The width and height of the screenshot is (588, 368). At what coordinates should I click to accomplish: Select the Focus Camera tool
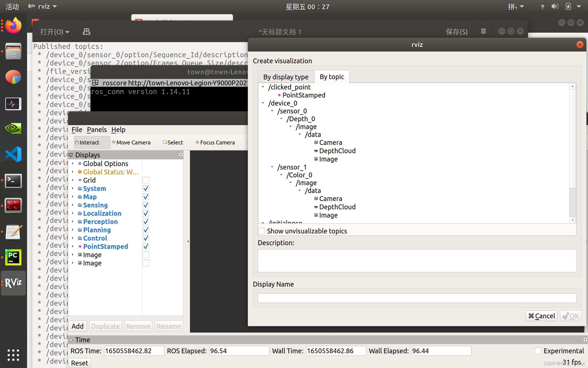pos(215,142)
